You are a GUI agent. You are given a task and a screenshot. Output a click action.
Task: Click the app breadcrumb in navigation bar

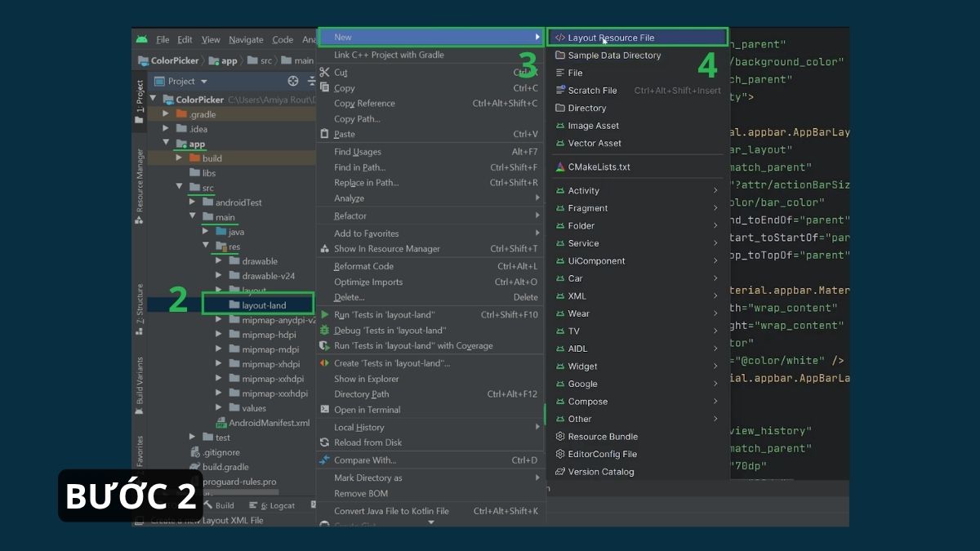(223, 60)
